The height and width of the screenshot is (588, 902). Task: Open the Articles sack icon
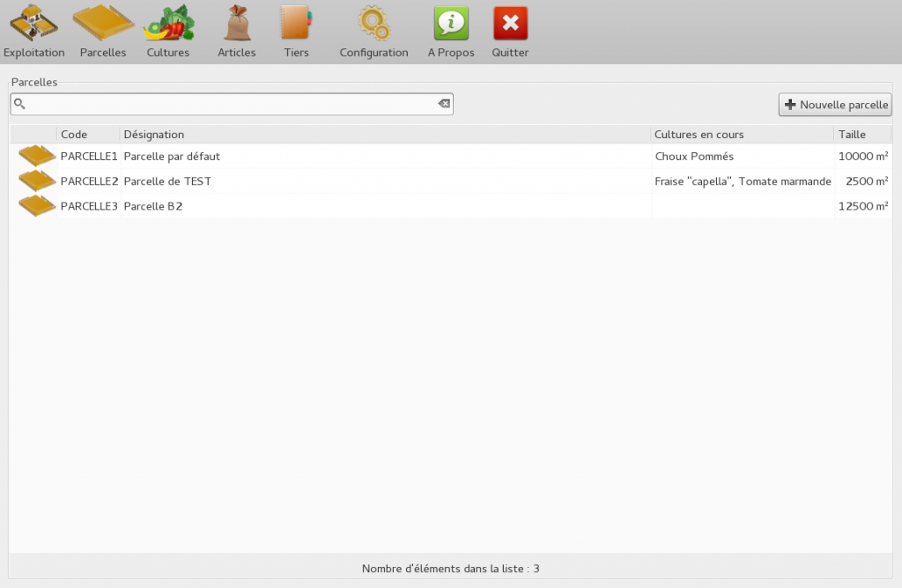236,32
